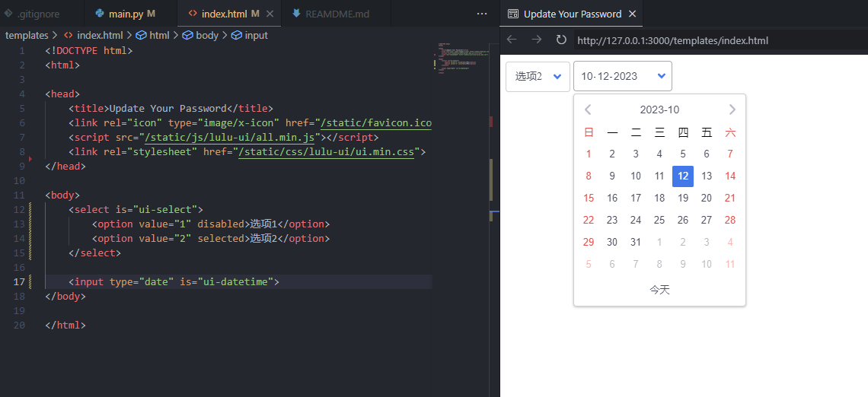Click the ui-datetime attribute text
The height and width of the screenshot is (397, 868).
238,281
